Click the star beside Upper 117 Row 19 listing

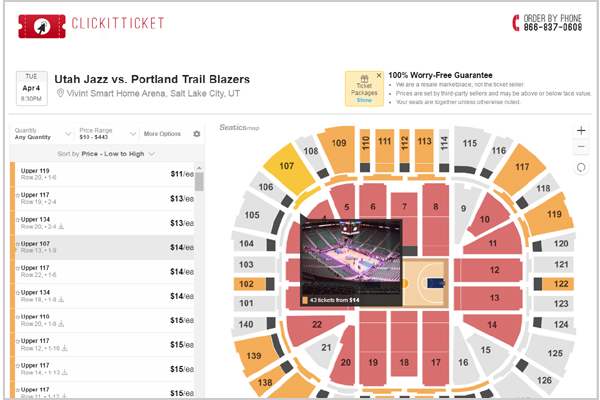(18, 195)
